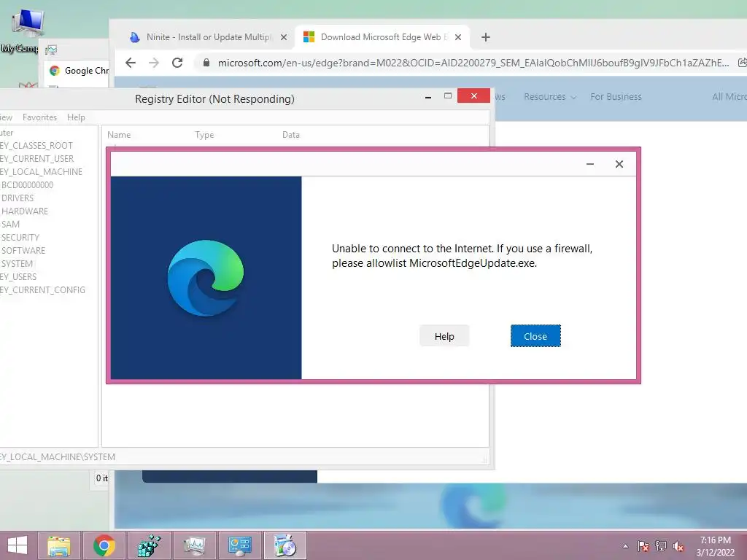Open the Action Center flag icon
Screen dimensions: 747x560
coord(643,546)
